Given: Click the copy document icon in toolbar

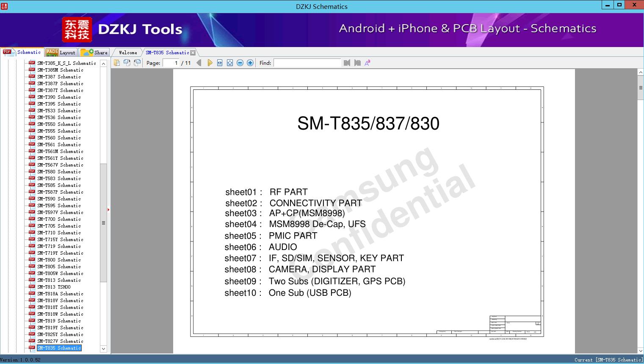Looking at the screenshot, I should (x=117, y=63).
